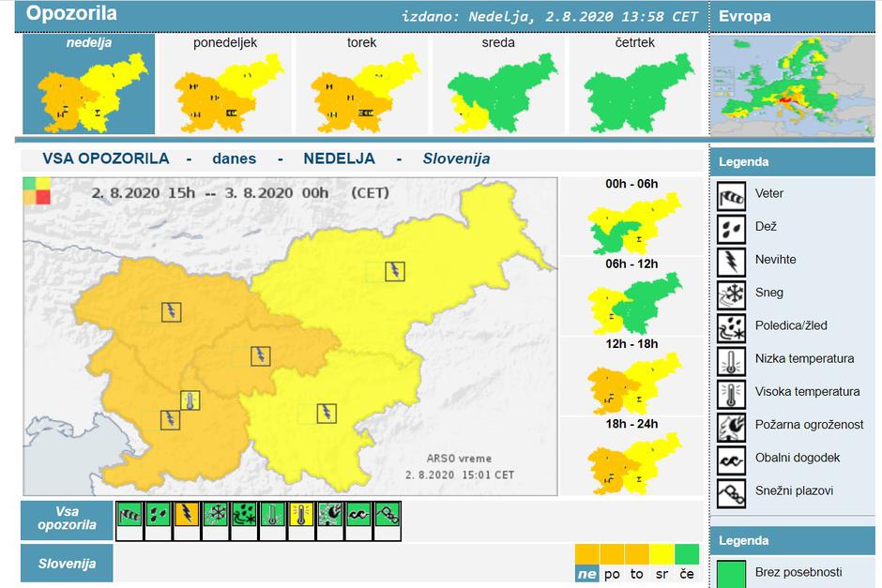Select the yellow high temperature filter icon

coord(301,515)
